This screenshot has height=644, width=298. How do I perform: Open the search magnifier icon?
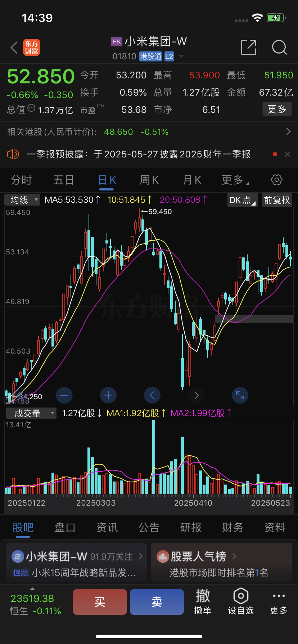[x=279, y=47]
